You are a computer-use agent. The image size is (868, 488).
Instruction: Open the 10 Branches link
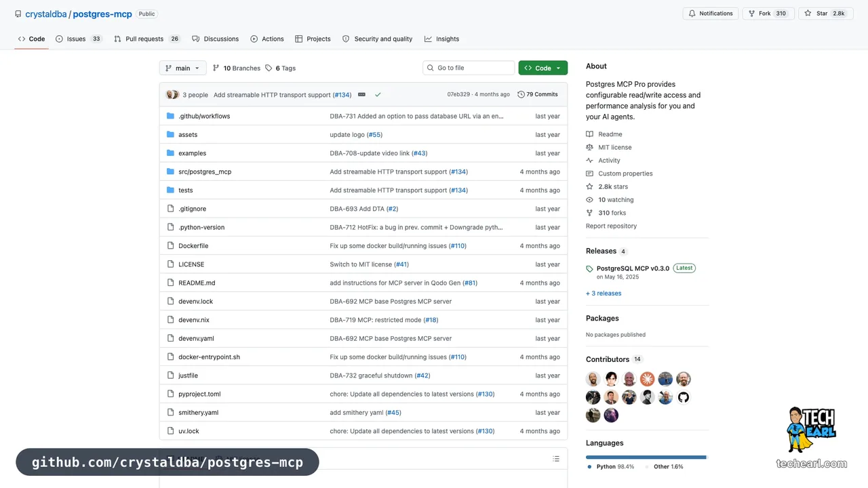point(236,68)
